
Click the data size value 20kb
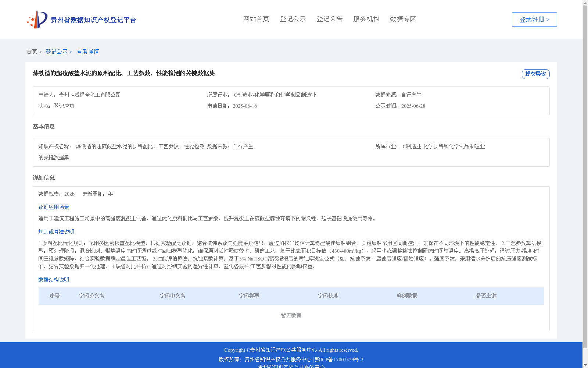[69, 194]
